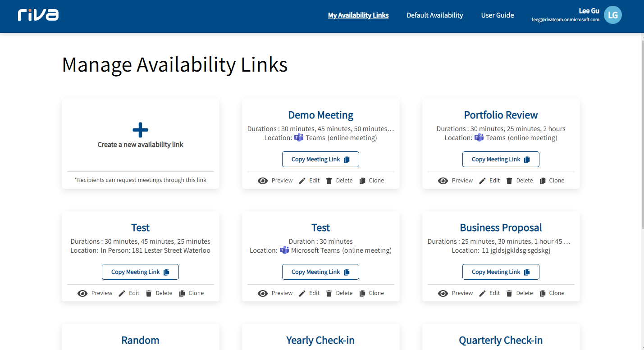Click the Riva logo in top bar
Screen dimensions: 644x350
click(38, 15)
